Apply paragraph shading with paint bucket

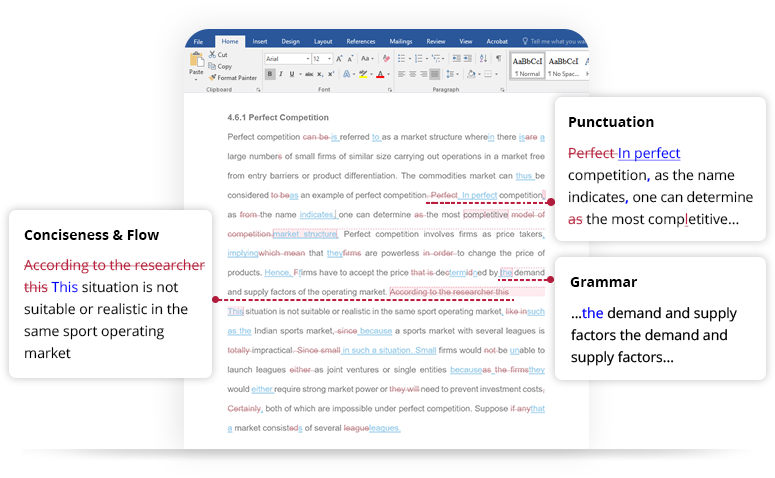[x=472, y=74]
